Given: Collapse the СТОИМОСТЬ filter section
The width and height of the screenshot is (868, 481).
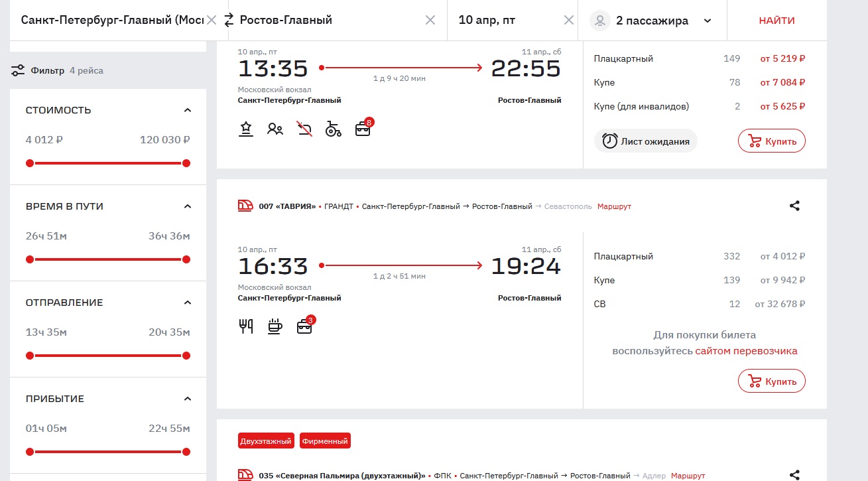Looking at the screenshot, I should [187, 110].
